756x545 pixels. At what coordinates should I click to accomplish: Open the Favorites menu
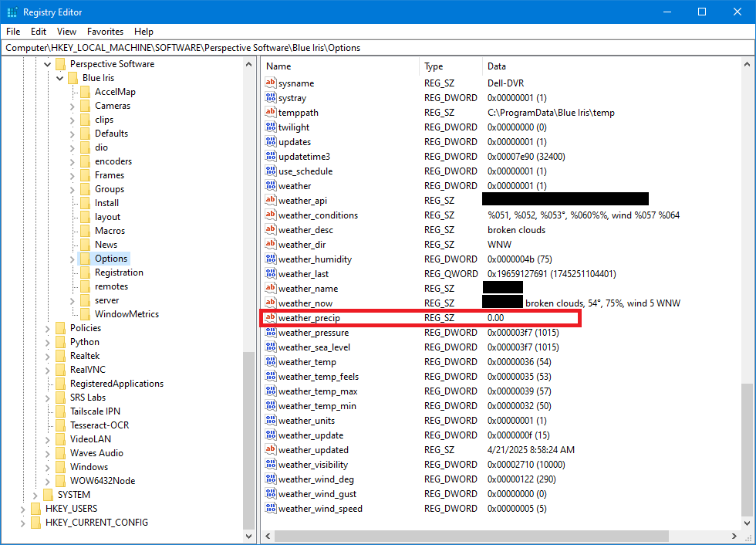[x=105, y=32]
